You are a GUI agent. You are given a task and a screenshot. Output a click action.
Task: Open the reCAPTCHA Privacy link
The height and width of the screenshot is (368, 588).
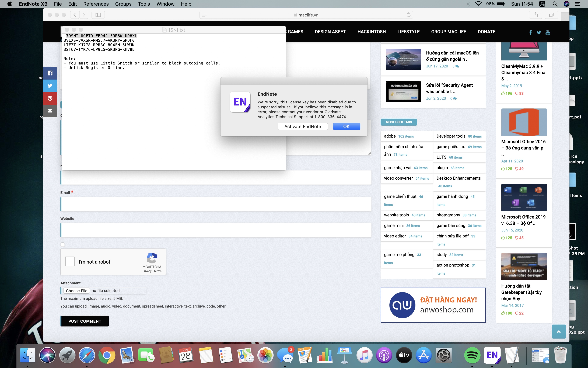147,271
